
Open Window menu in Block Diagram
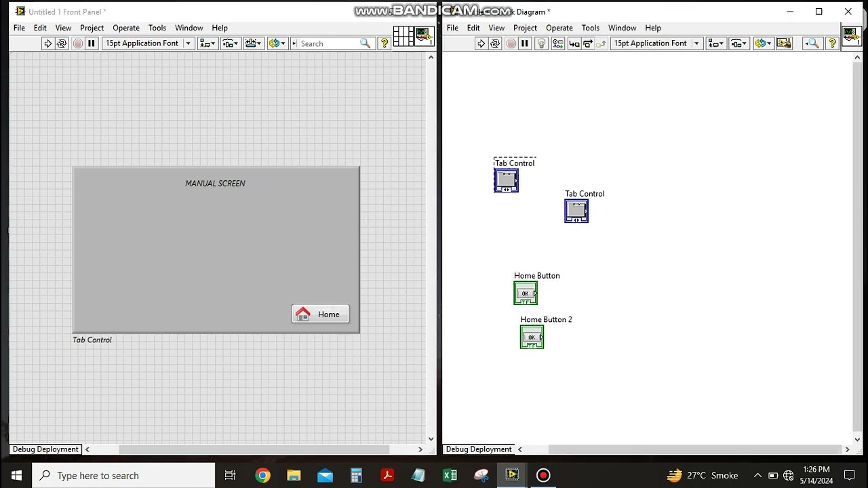(x=622, y=28)
